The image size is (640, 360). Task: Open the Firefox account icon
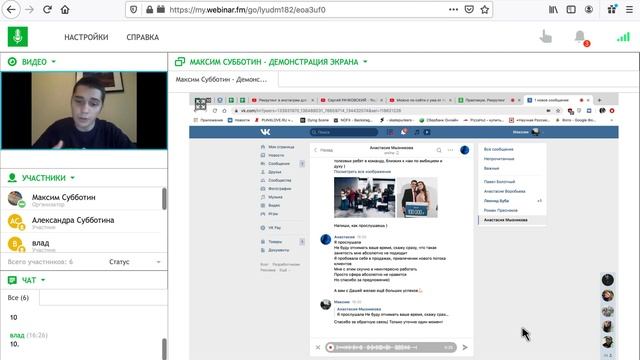(589, 9)
